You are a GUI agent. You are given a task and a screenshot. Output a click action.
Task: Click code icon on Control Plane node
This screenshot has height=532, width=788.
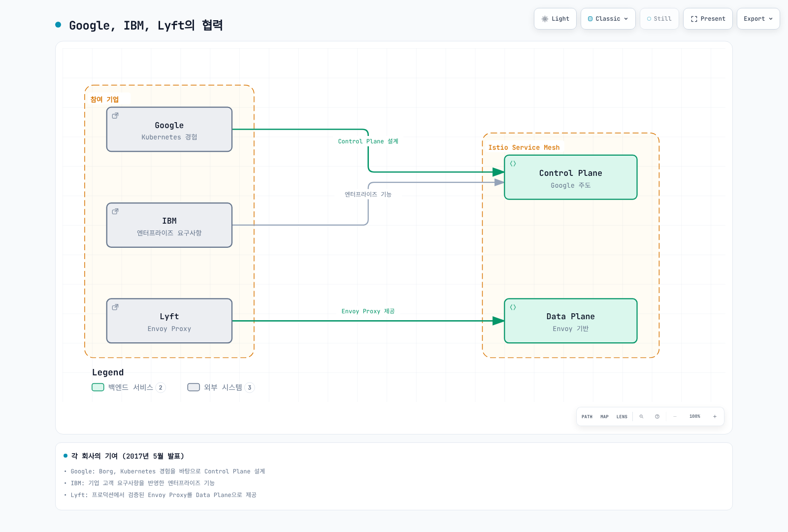(x=513, y=164)
